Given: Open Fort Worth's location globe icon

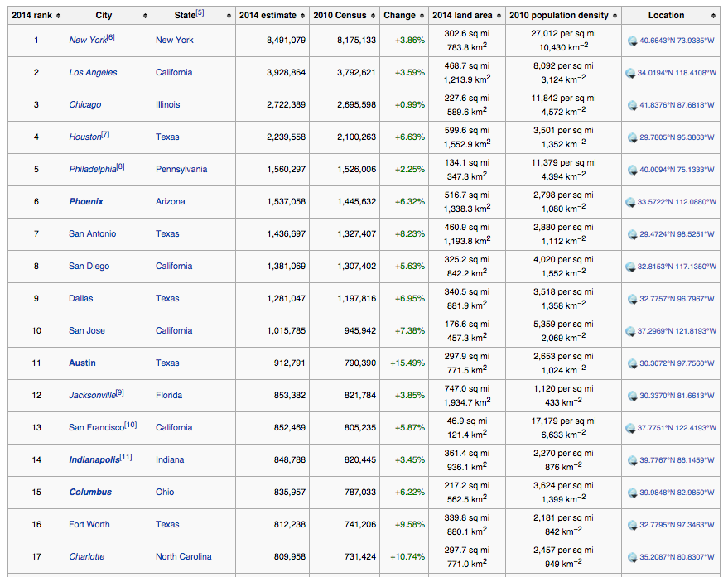Looking at the screenshot, I should click(633, 524).
